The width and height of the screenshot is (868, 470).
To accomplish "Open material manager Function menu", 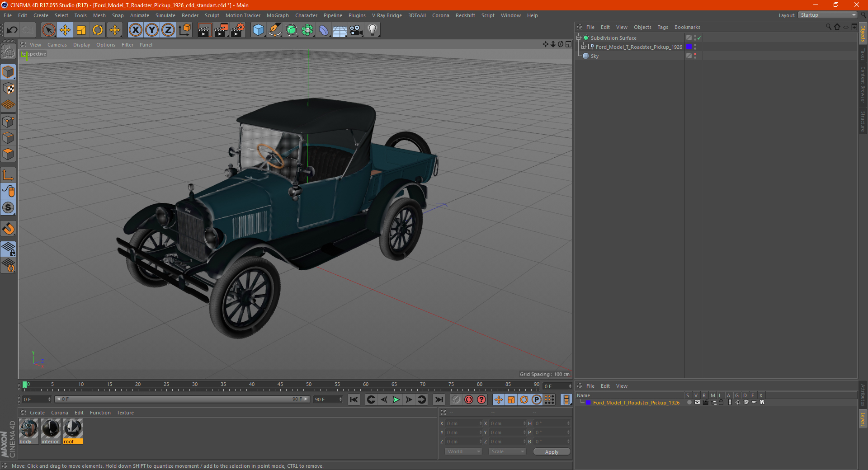I will point(100,413).
